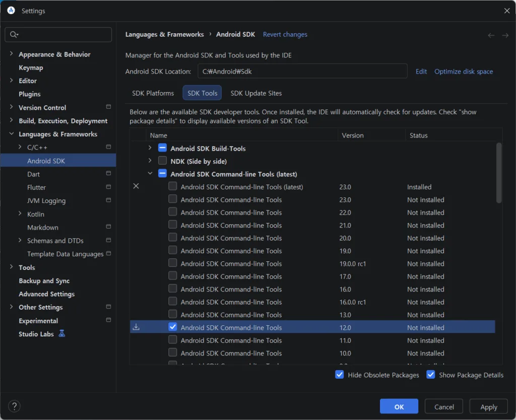Click the search magnifier icon
Viewport: 516px width, 420px height.
click(x=14, y=35)
